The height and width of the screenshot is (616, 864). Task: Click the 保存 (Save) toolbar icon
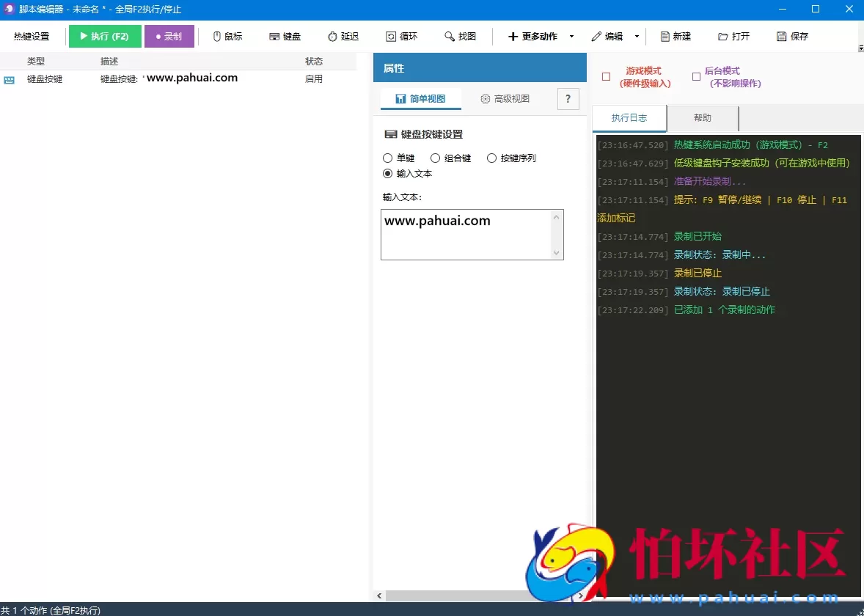click(x=792, y=35)
